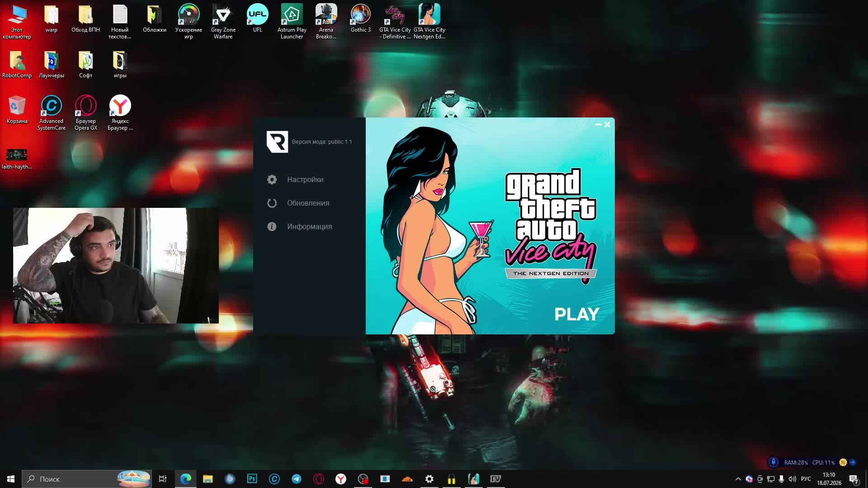
Task: Select the laith-hayth image file icon
Action: click(17, 158)
